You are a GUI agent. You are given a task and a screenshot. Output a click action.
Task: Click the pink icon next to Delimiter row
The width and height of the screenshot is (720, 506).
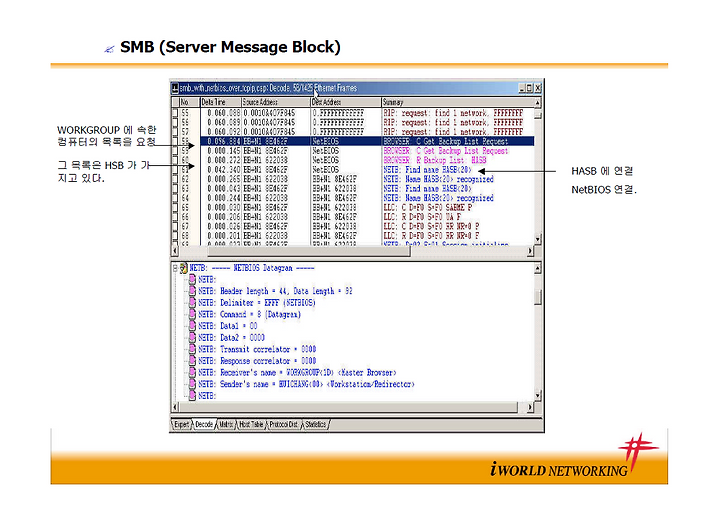pyautogui.click(x=192, y=303)
